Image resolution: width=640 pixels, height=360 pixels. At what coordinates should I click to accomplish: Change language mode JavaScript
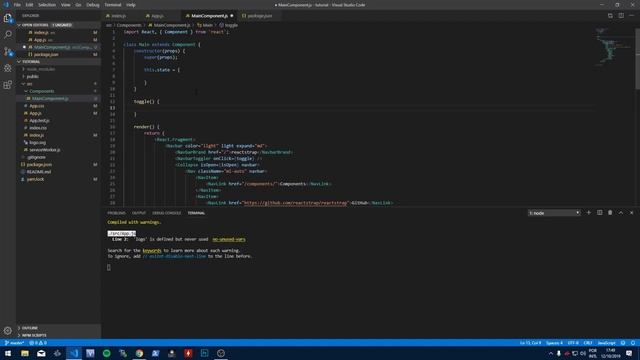(606, 343)
